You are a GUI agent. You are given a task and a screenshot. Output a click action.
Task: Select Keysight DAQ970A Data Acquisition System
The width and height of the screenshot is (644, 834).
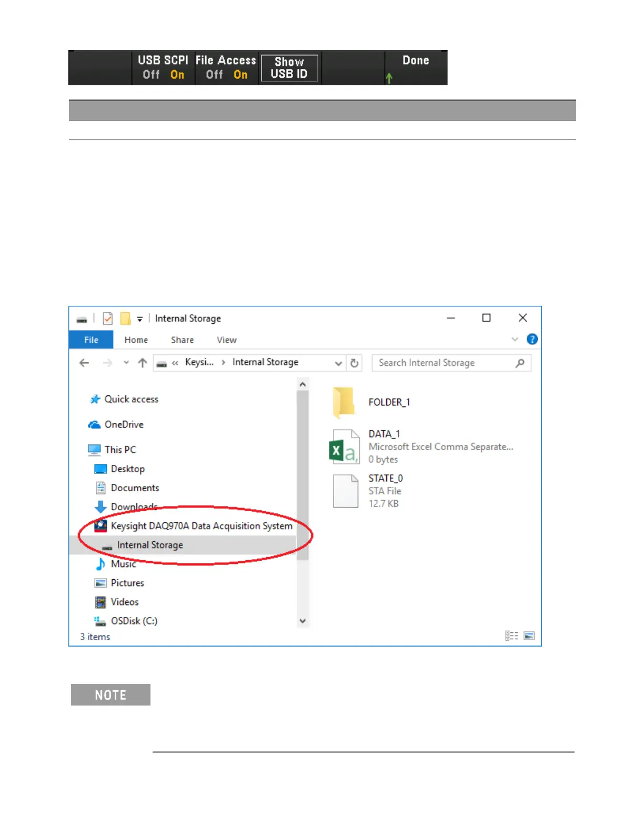pos(202,526)
